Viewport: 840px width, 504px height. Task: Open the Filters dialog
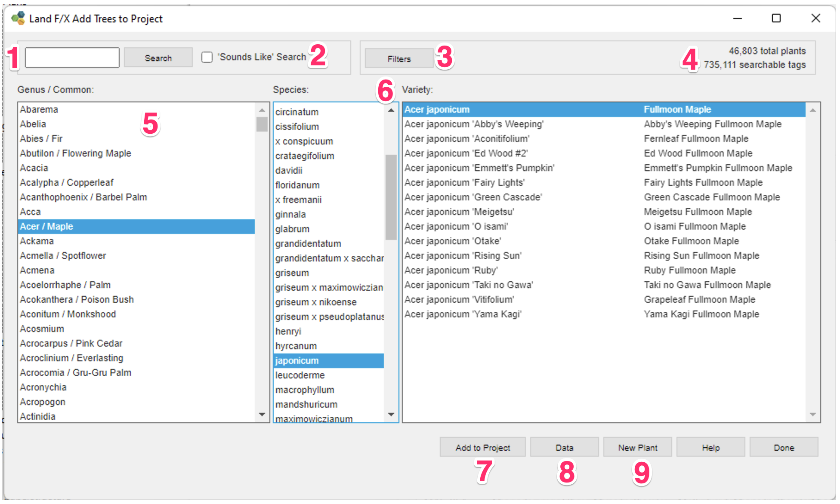[x=399, y=58]
